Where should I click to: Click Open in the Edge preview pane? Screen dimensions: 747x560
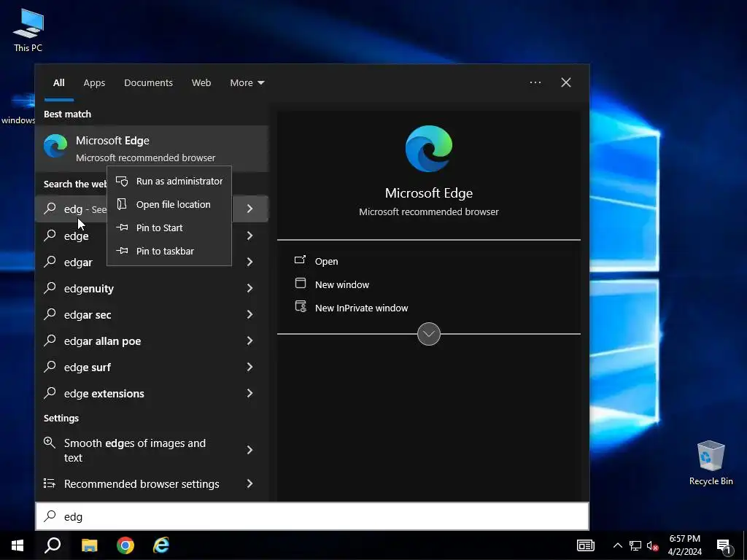click(326, 262)
